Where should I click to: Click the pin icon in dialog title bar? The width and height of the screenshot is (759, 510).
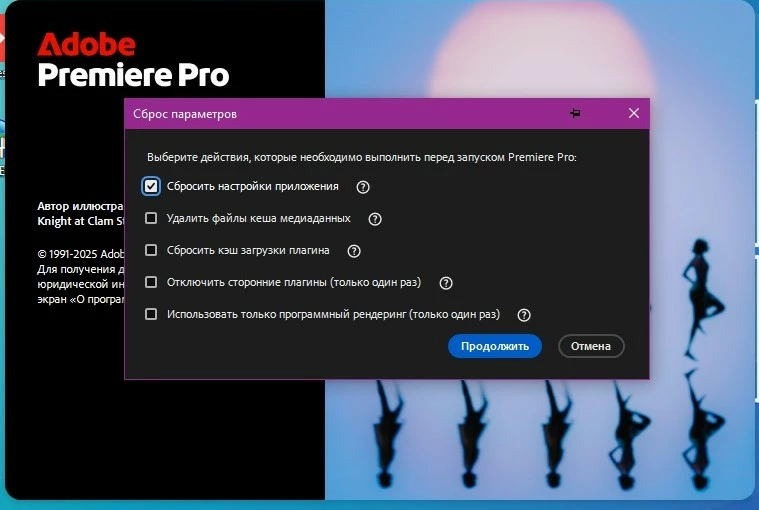click(x=575, y=113)
